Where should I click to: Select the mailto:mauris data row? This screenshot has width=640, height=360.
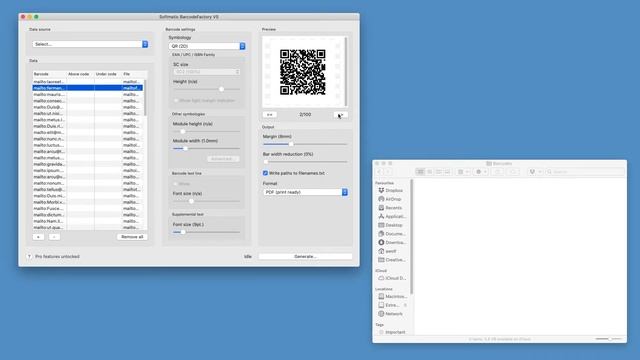87,94
